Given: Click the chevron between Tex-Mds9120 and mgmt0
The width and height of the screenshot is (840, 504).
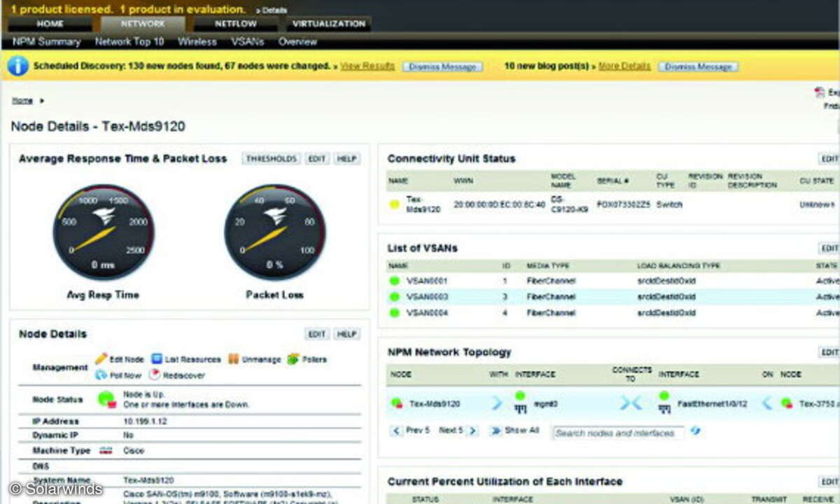Looking at the screenshot, I should 497,403.
